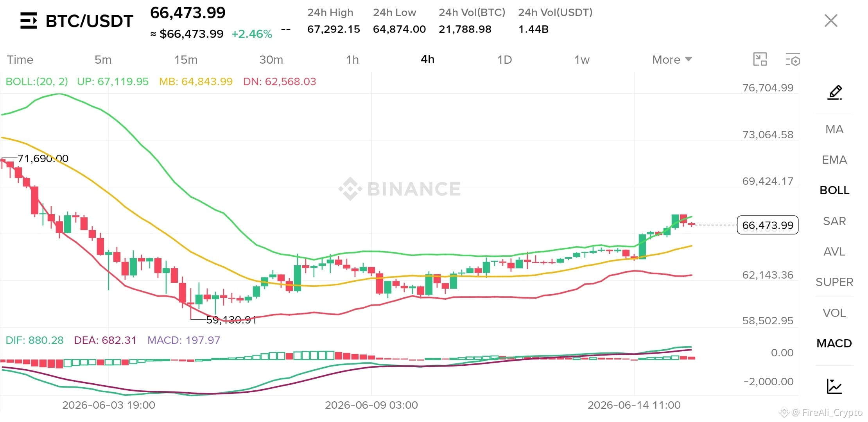
Task: Click the -2,000.00 MACD axis label
Action: tap(768, 381)
